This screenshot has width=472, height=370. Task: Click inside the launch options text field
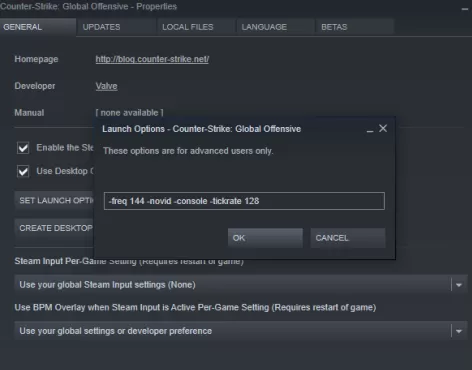pos(244,201)
